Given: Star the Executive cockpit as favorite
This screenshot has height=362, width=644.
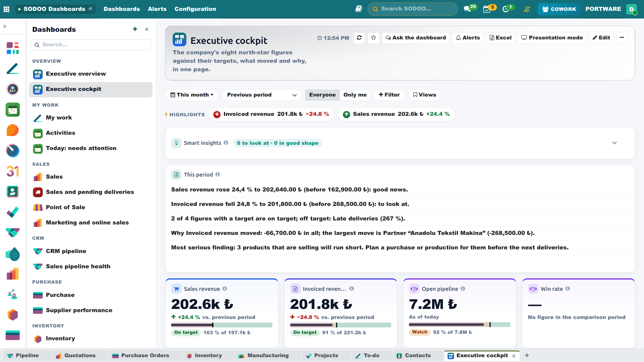Looking at the screenshot, I should 374,38.
